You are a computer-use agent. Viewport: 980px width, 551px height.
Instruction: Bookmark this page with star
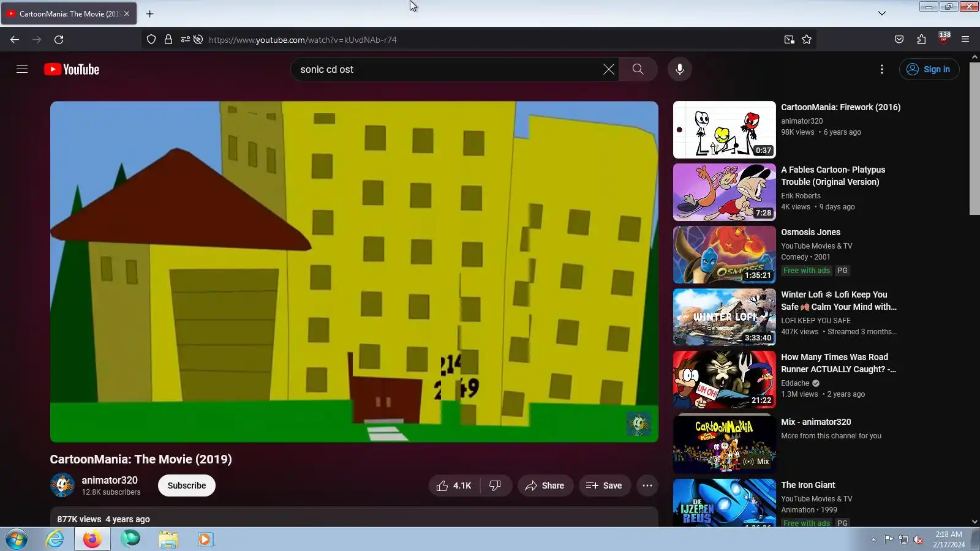click(x=807, y=40)
